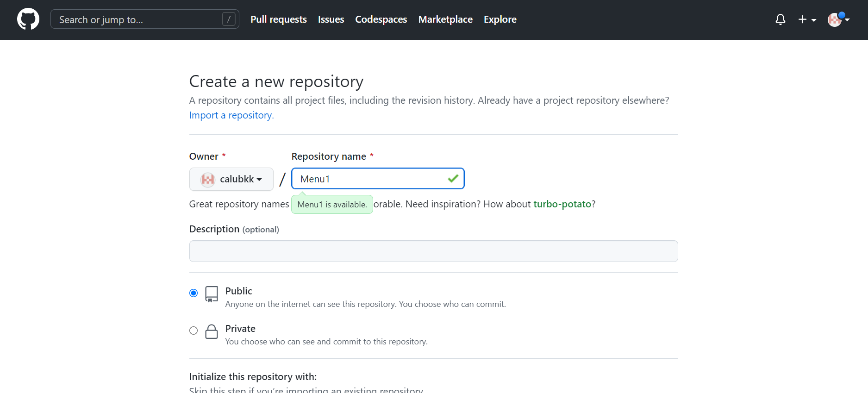Viewport: 868px width, 393px height.
Task: Use the turbo-potato name suggestion
Action: pyautogui.click(x=562, y=204)
